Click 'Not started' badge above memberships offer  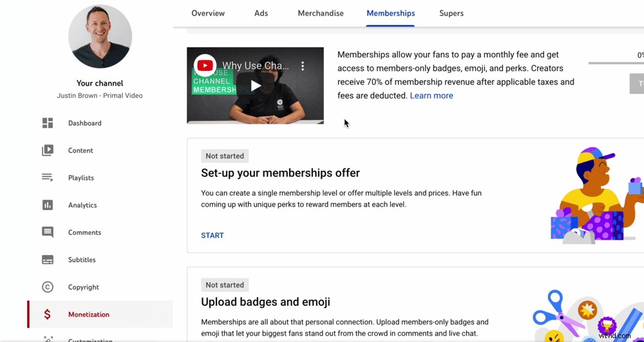pos(225,156)
